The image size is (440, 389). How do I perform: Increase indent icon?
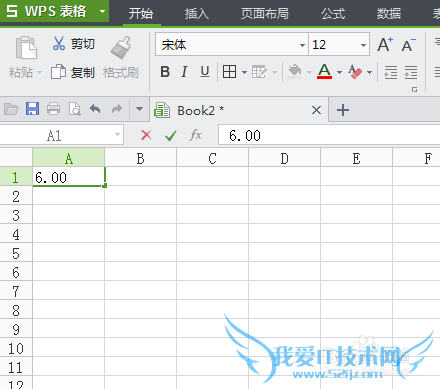[411, 72]
